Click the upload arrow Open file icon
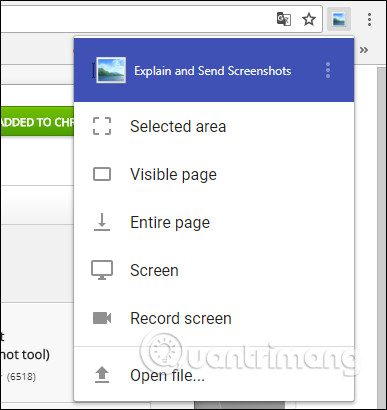Screen dimensions: 387x410 pyautogui.click(x=102, y=375)
